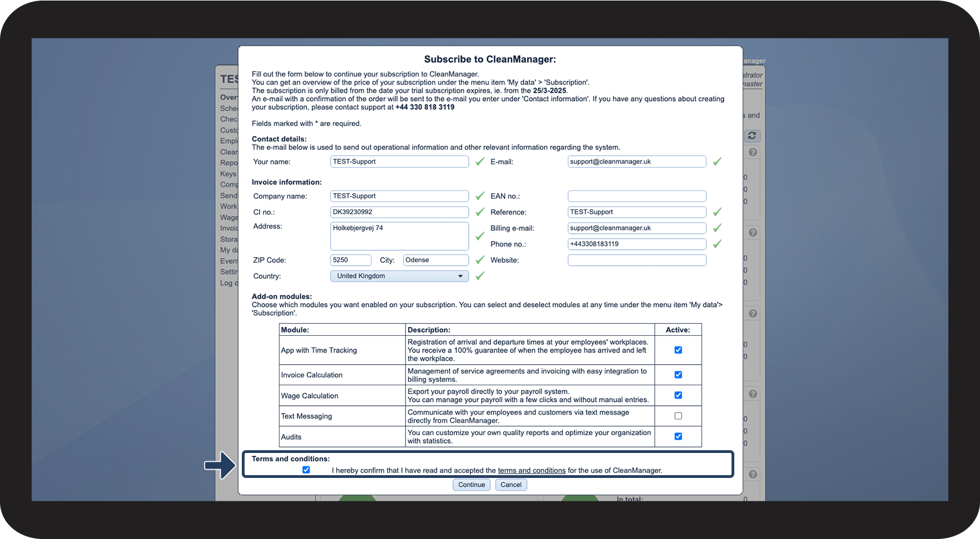Click the Phone no. input field
Image resolution: width=980 pixels, height=539 pixels.
tap(637, 244)
